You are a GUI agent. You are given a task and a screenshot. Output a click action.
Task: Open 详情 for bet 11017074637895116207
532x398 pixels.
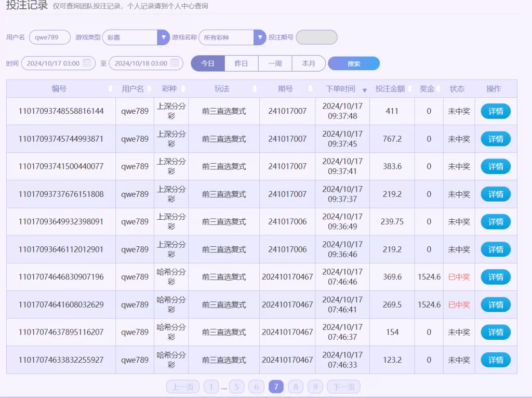click(496, 333)
